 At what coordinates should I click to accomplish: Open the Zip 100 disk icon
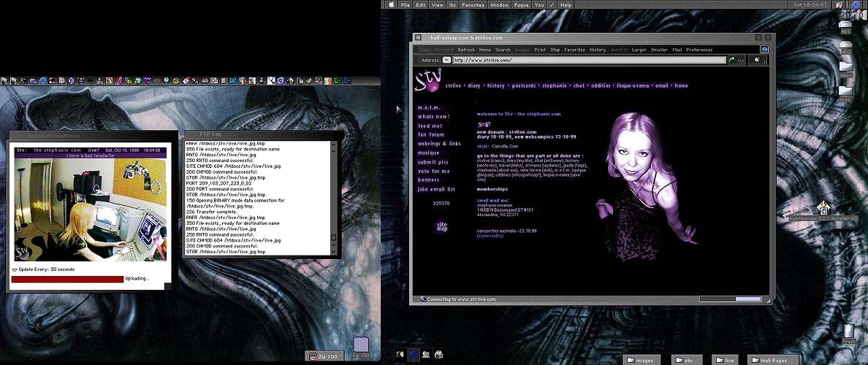(360, 345)
